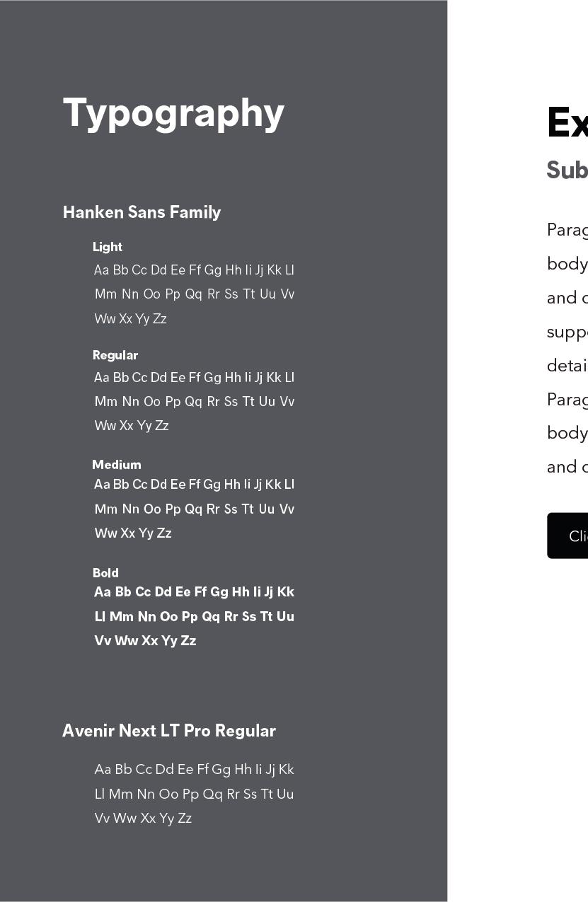Select the Light weight label

(108, 247)
